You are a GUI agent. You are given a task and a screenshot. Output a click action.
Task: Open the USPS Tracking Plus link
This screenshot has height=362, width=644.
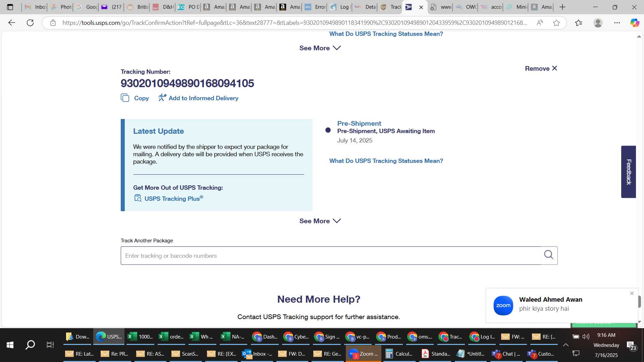[x=173, y=198]
